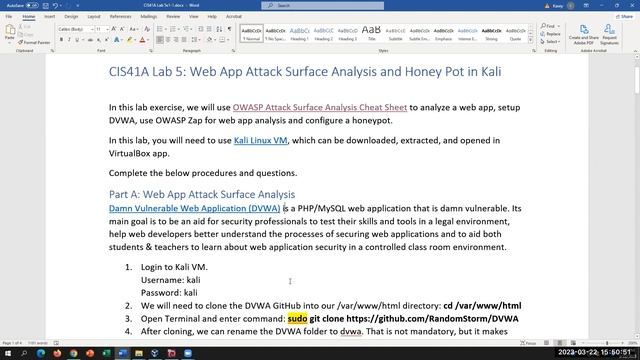The width and height of the screenshot is (640, 360).
Task: Clear all formatting
Action: click(147, 29)
